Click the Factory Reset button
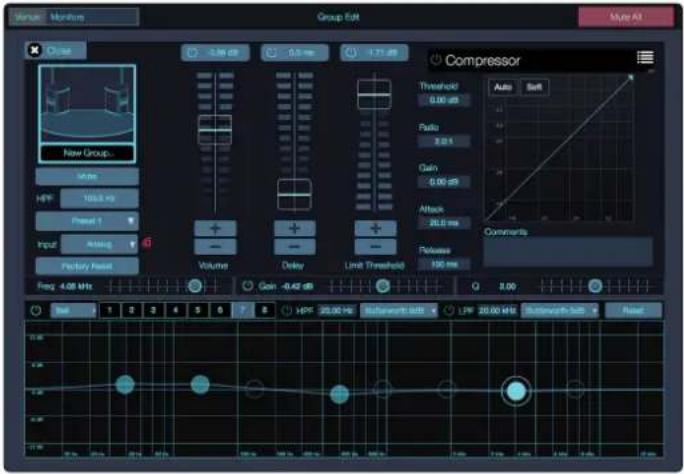Viewport: 684px width, 474px height. [87, 266]
